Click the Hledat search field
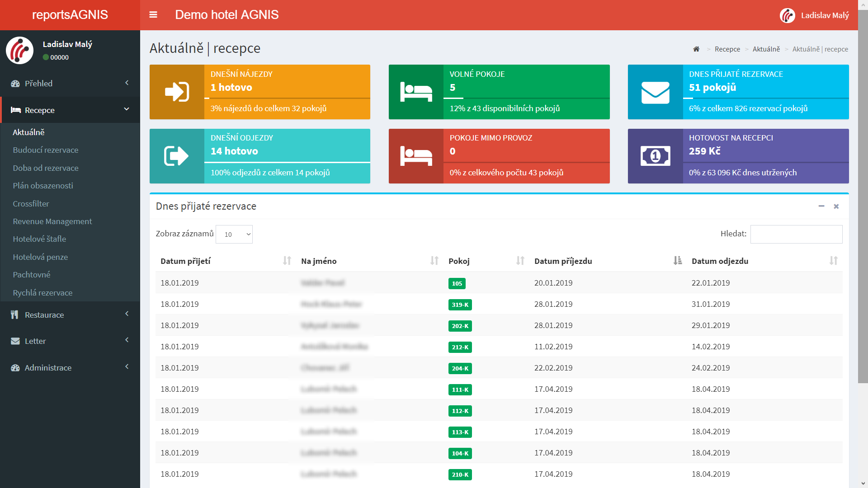The width and height of the screenshot is (868, 488). pyautogui.click(x=796, y=235)
